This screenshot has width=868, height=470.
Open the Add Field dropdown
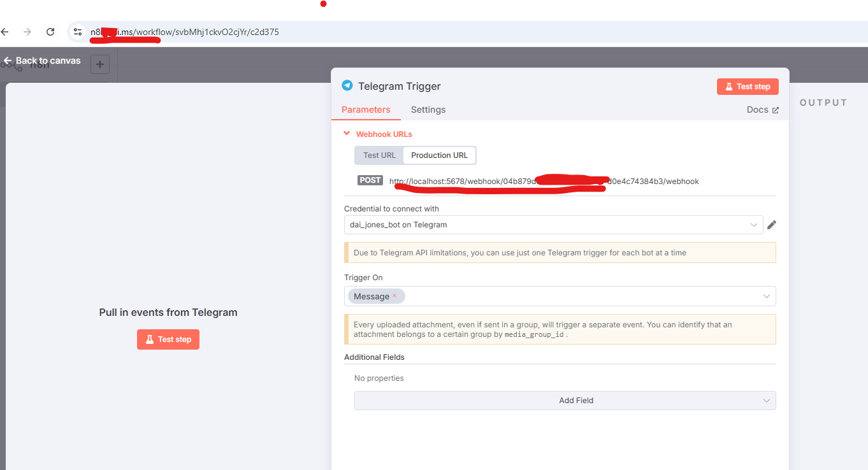565,401
